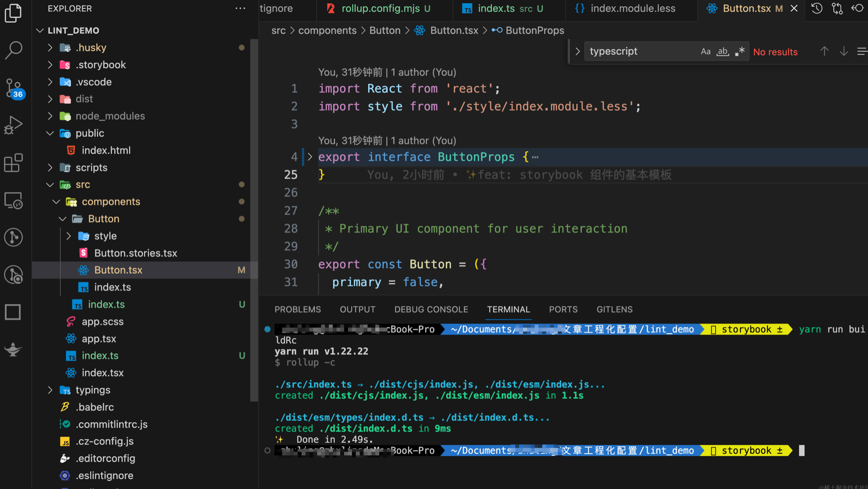
Task: Open .cz-config.js file
Action: [104, 441]
